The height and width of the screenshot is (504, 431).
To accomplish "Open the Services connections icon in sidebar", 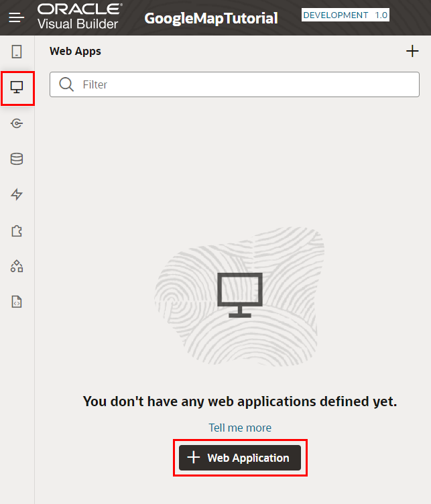I will (17, 123).
